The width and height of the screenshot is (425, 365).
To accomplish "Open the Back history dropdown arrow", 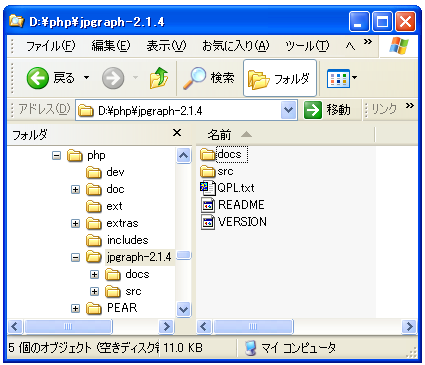I will (86, 78).
